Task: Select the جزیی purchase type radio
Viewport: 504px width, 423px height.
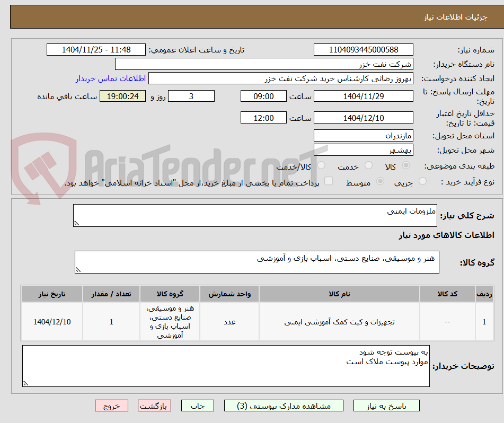Action: (x=423, y=181)
